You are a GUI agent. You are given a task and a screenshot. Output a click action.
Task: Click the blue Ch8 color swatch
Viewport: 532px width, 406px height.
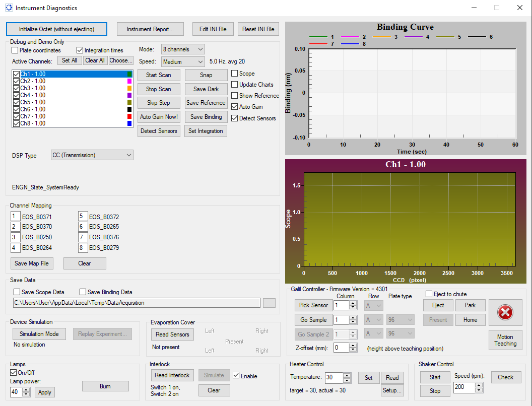coord(129,123)
